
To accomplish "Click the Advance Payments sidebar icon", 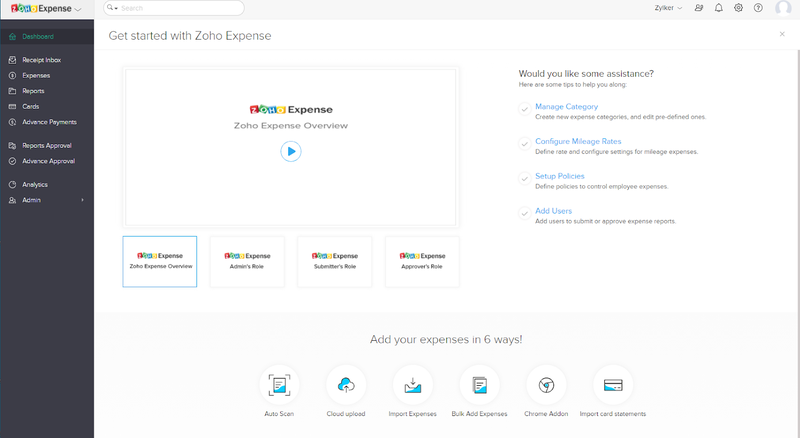I will pos(12,122).
